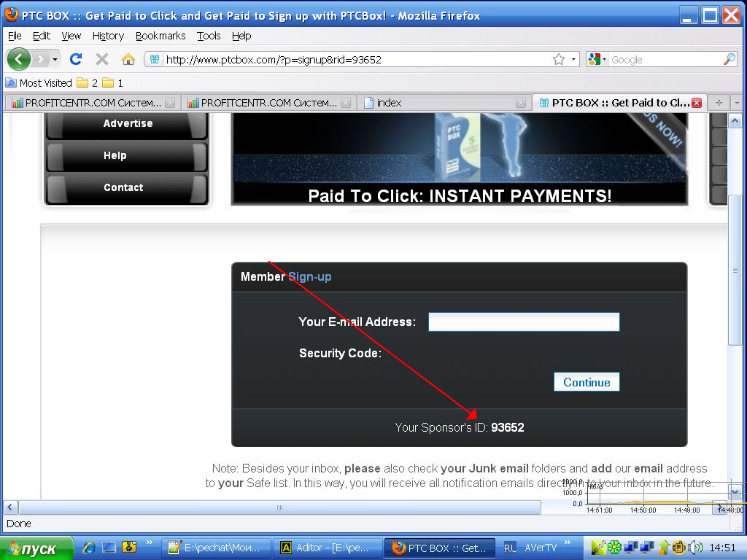The width and height of the screenshot is (747, 560).
Task: Click the Continue button
Action: tap(587, 382)
